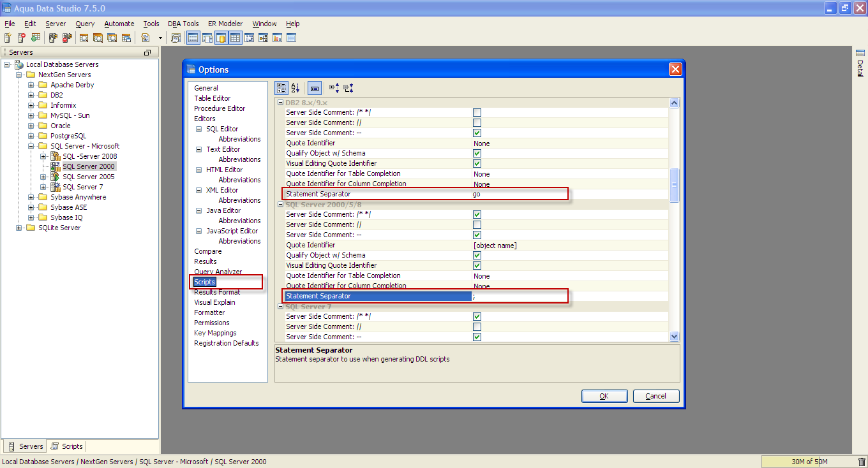Switch to the Servers bottom tab
The height and width of the screenshot is (468, 868).
coord(26,446)
